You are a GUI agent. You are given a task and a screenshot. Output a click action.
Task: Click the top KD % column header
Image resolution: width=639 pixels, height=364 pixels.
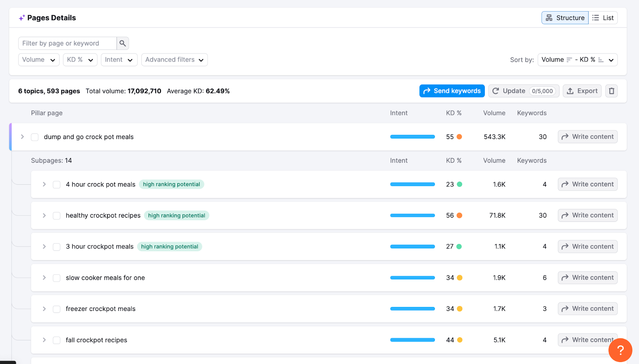click(454, 113)
